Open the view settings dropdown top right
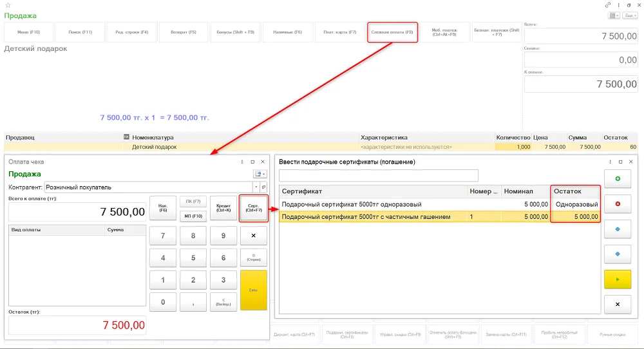The height and width of the screenshot is (349, 644). pyautogui.click(x=614, y=15)
